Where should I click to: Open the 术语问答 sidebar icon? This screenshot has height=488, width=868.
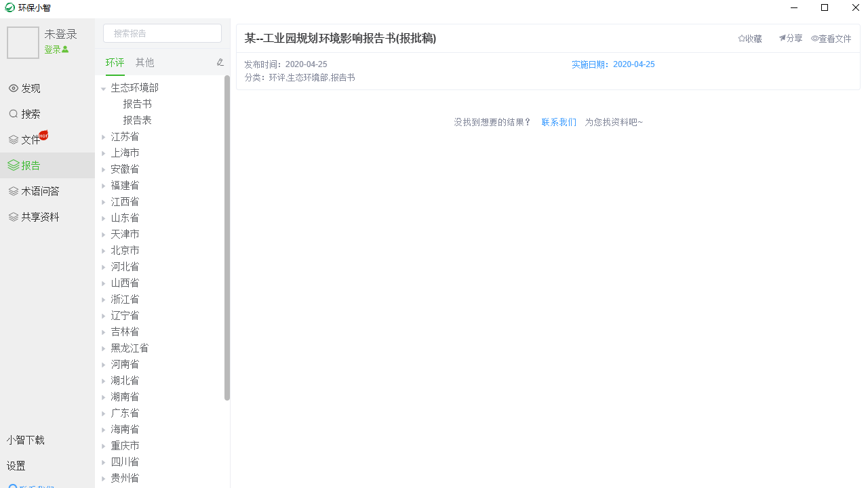click(13, 190)
